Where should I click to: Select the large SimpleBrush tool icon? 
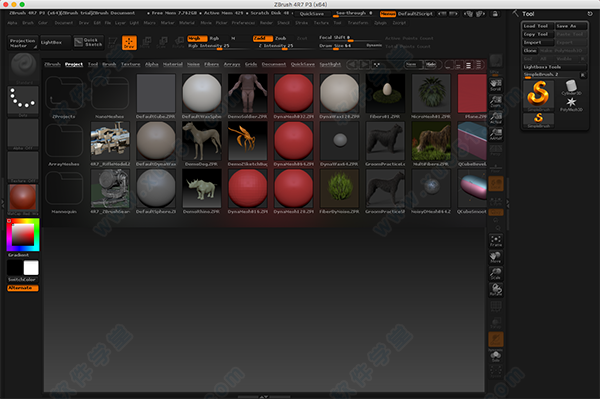coord(538,95)
